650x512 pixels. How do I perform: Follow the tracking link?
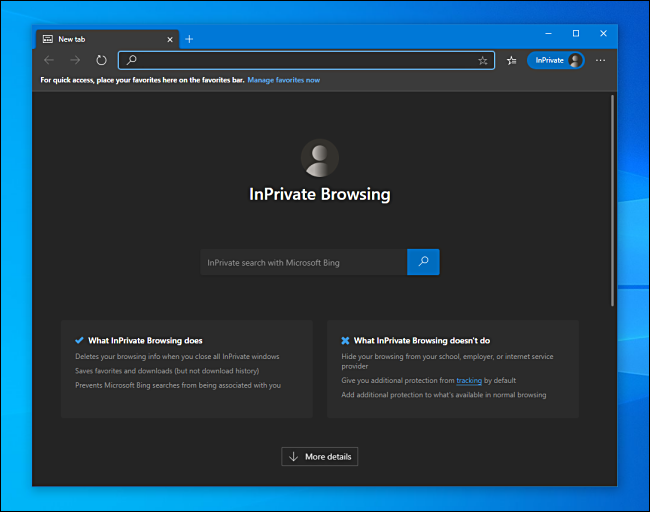(469, 380)
